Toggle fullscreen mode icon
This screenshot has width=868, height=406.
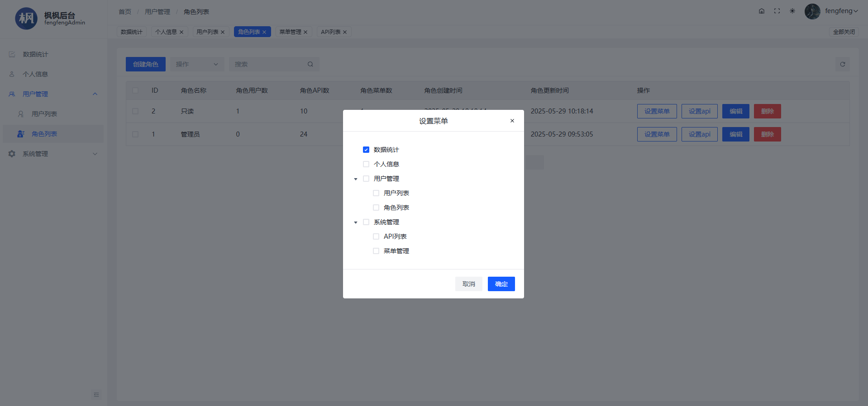pyautogui.click(x=777, y=11)
